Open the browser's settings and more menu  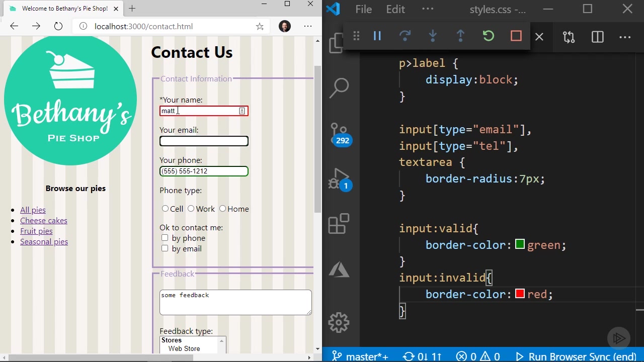pyautogui.click(x=308, y=27)
